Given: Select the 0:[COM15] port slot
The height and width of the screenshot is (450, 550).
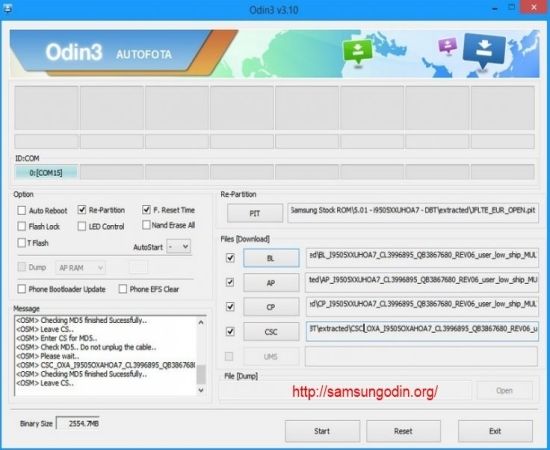Looking at the screenshot, I should pos(46,173).
